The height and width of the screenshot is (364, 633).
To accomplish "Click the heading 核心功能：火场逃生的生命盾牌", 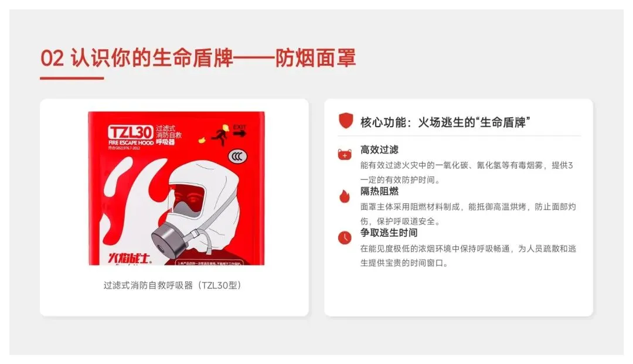I will 445,122.
